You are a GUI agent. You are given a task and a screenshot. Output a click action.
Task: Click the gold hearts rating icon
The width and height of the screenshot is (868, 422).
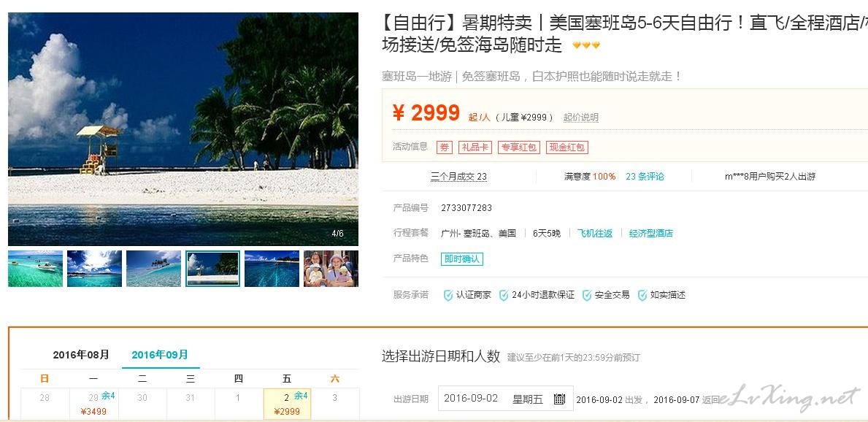(586, 45)
